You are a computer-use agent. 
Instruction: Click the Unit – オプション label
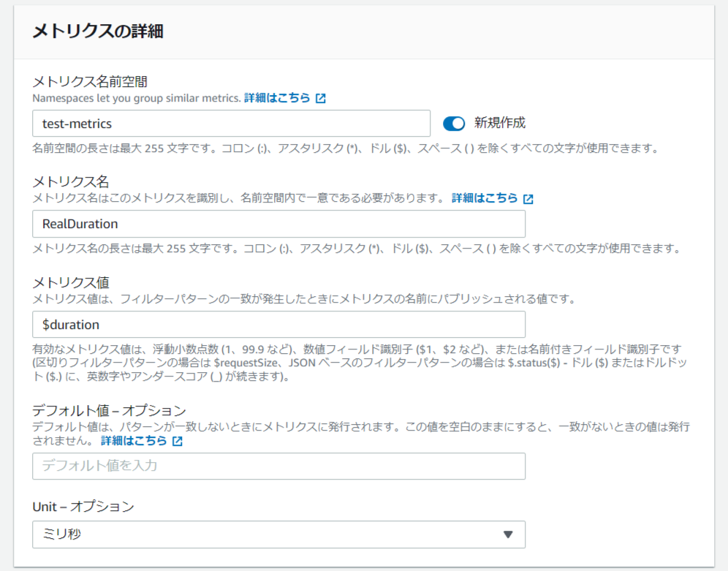click(83, 507)
